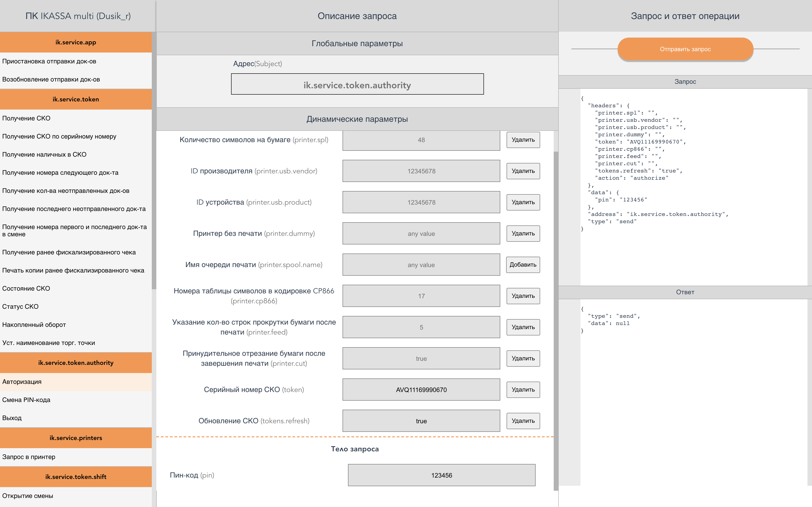Screen dimensions: 812x507
Task: Click the ik.service.token.shift section header
Action: coord(75,476)
